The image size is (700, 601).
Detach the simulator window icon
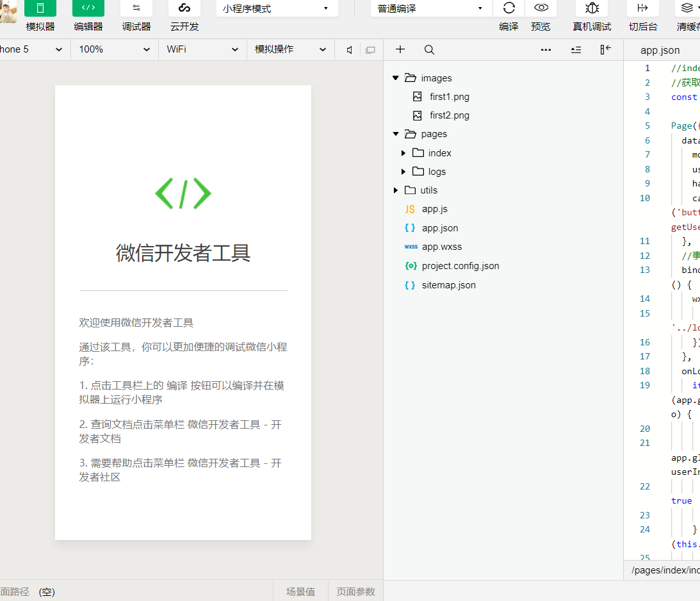click(x=370, y=50)
